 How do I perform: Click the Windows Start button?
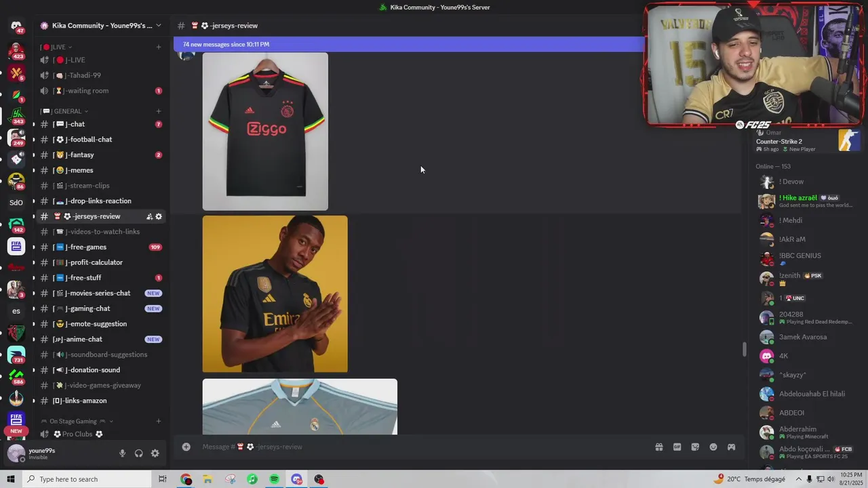pyautogui.click(x=10, y=479)
